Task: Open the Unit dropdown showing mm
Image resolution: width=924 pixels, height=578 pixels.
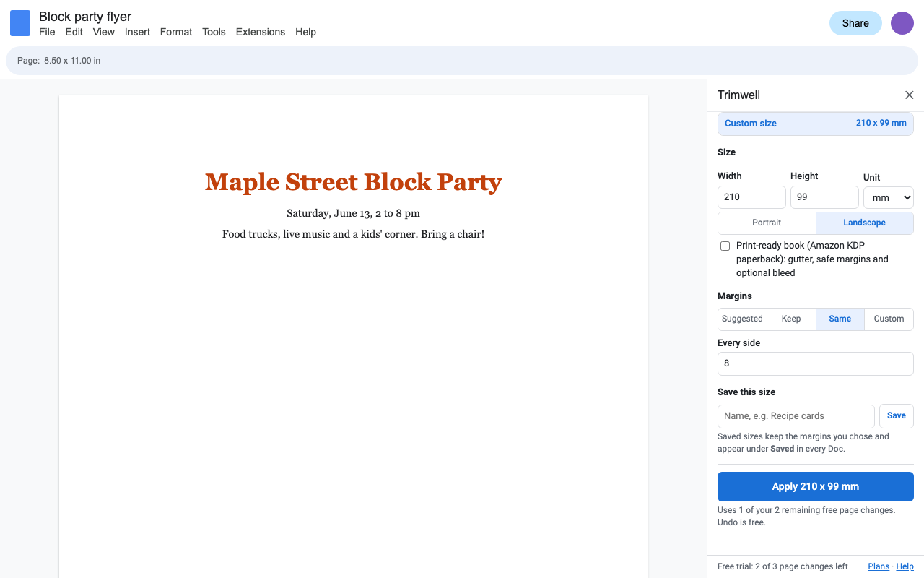Action: pyautogui.click(x=889, y=197)
